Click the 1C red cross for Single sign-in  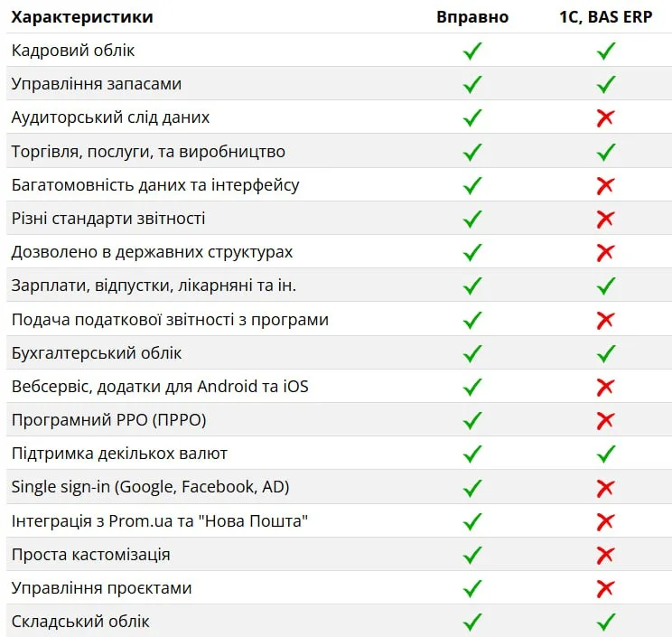[606, 488]
